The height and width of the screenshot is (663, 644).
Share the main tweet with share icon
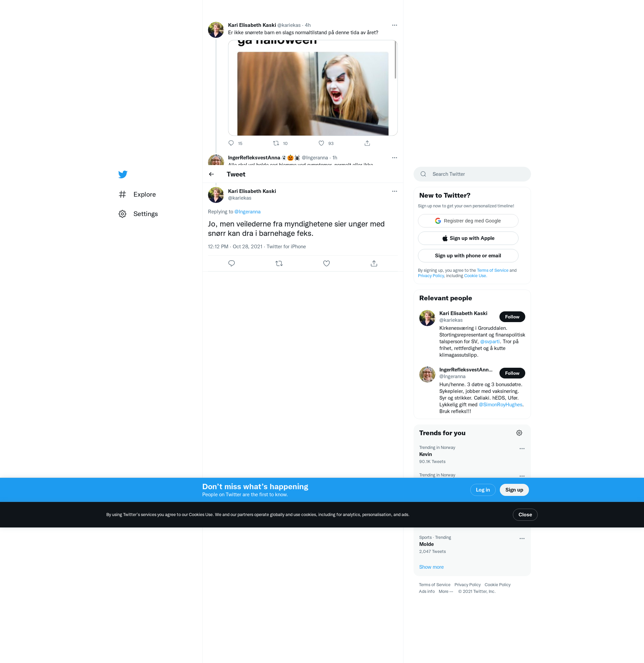pyautogui.click(x=374, y=263)
